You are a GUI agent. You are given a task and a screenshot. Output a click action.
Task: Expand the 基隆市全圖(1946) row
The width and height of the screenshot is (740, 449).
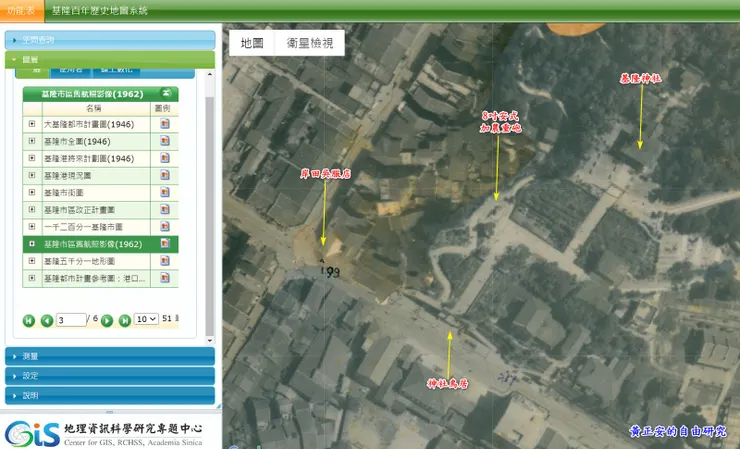[32, 141]
